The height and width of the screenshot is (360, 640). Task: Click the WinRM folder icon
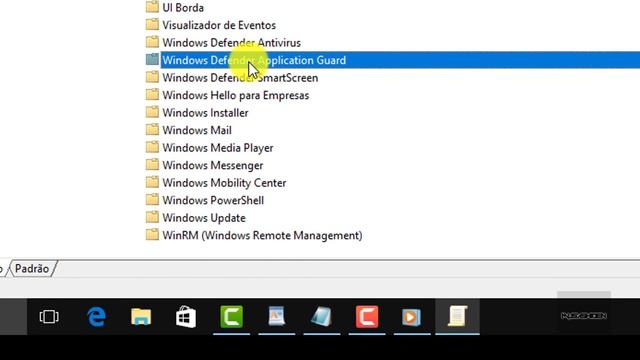[152, 235]
